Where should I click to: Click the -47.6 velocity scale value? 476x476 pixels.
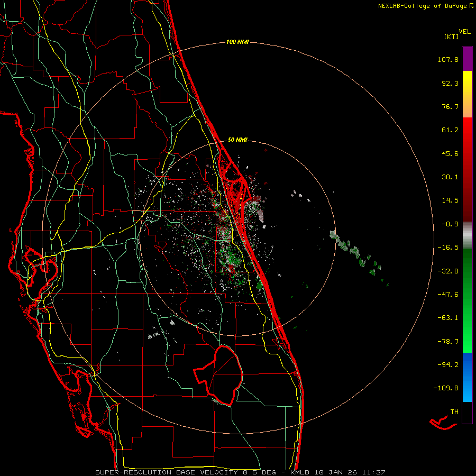tap(448, 295)
